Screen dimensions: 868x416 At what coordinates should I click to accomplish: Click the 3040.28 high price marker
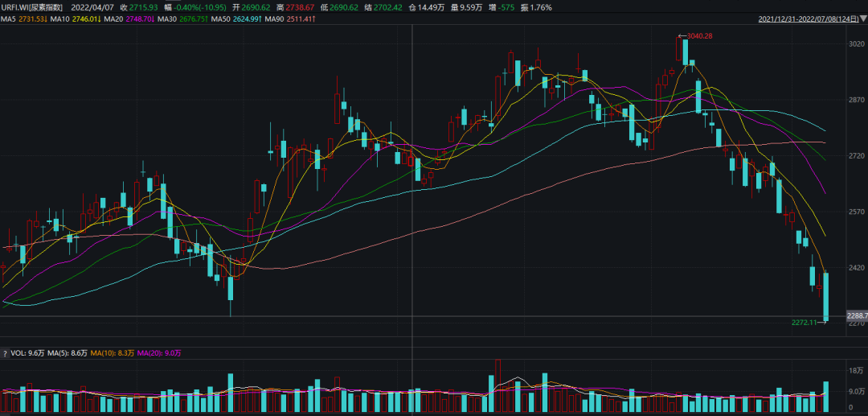tap(696, 35)
